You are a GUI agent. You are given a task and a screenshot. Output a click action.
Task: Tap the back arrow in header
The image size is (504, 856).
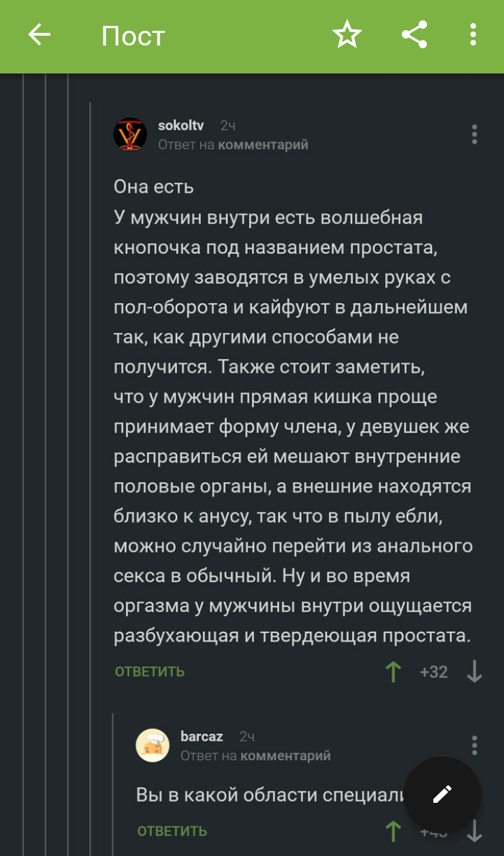39,35
